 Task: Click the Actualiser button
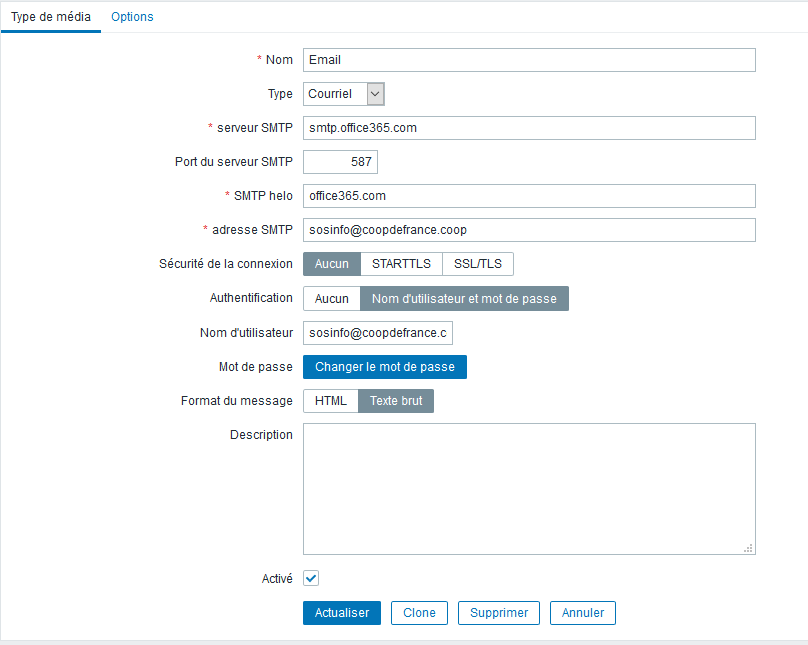click(x=342, y=613)
